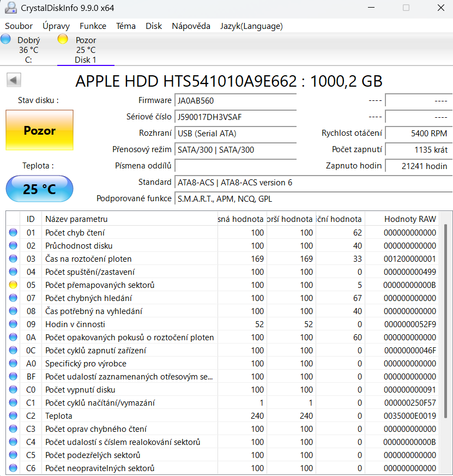Click the yellow status orb for Disk 1
Viewport: 453px width, 476px height.
click(x=63, y=39)
